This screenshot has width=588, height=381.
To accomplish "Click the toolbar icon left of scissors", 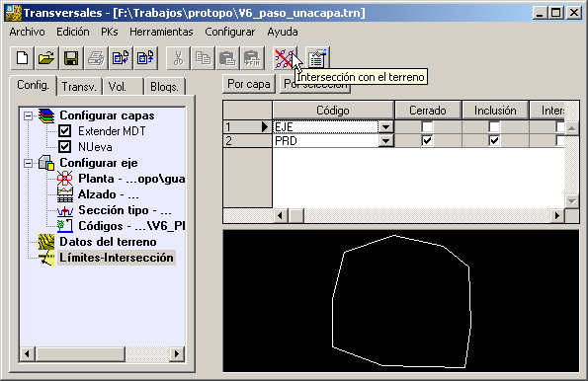I will click(x=145, y=58).
